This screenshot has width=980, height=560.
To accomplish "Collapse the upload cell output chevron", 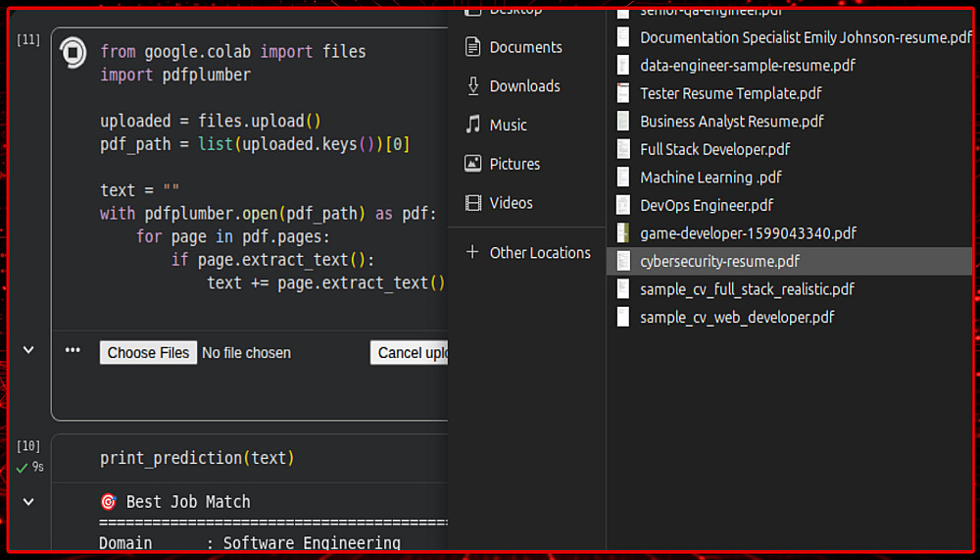I will [x=28, y=350].
